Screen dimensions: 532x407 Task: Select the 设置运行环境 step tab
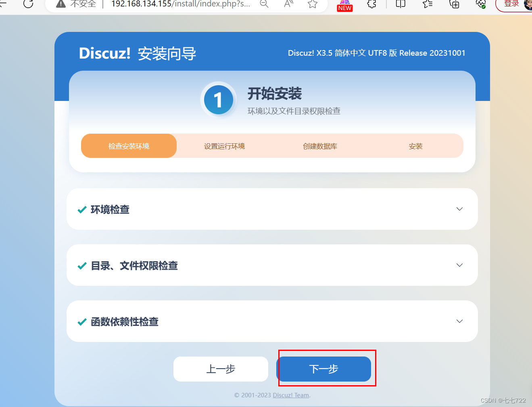click(224, 146)
